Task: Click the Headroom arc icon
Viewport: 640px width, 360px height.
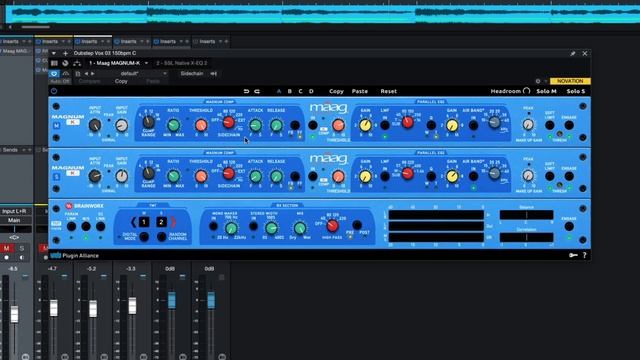Action: coord(527,91)
